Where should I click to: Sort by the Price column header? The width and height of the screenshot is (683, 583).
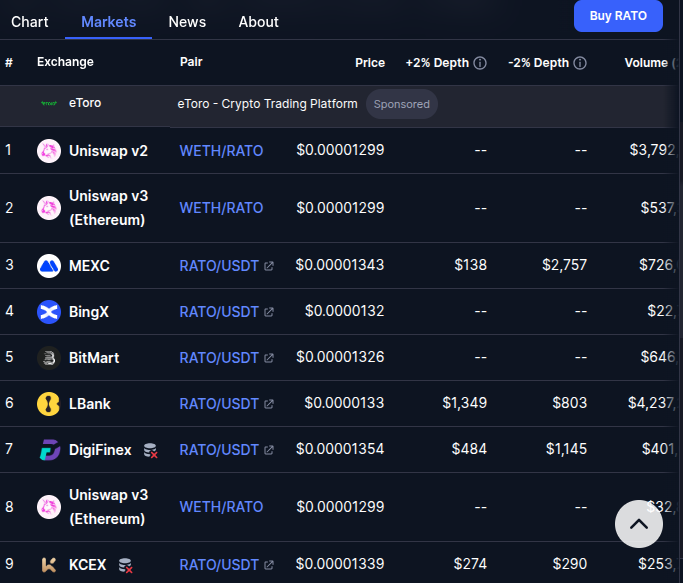(370, 63)
